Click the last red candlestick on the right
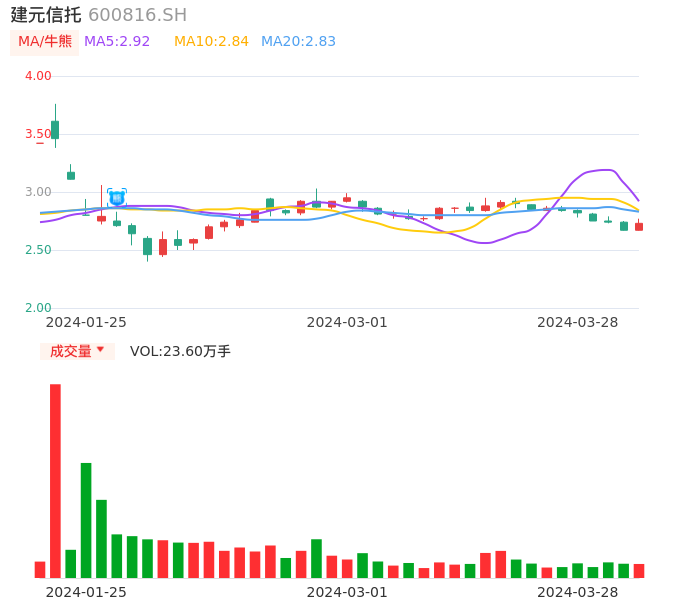The height and width of the screenshot is (606, 686). click(x=639, y=227)
